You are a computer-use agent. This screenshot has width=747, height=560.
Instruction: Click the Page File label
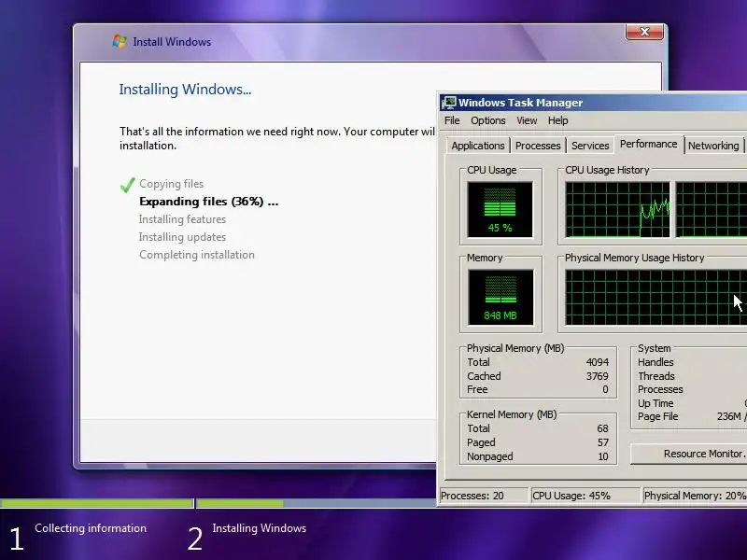point(658,416)
